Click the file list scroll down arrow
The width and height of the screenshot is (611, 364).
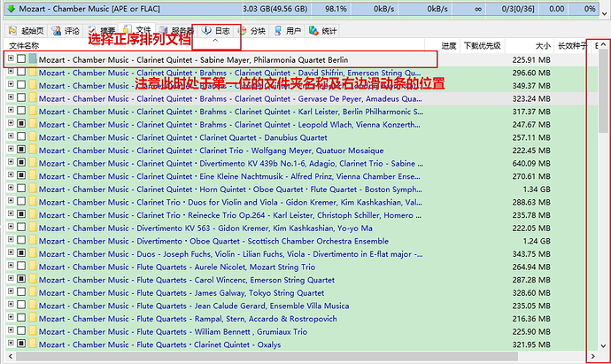point(603,345)
